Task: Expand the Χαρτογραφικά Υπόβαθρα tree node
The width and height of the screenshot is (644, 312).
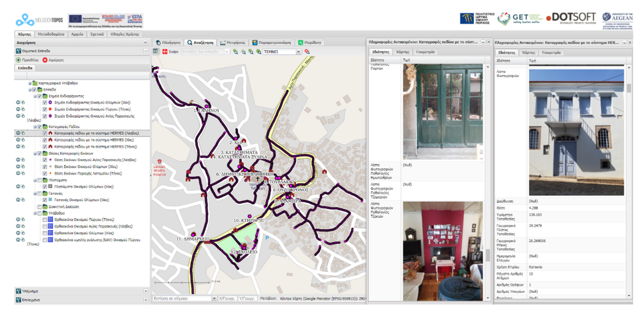Action: (30, 83)
